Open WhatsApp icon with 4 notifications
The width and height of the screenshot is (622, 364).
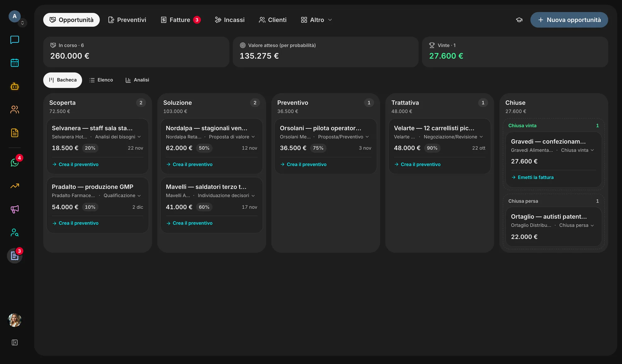(15, 162)
